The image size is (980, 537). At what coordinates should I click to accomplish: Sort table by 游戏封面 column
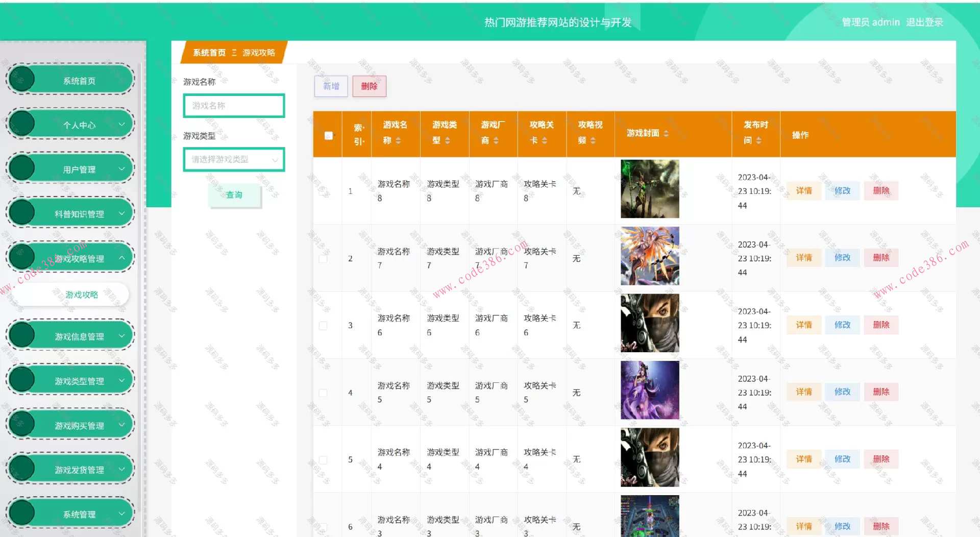click(666, 133)
